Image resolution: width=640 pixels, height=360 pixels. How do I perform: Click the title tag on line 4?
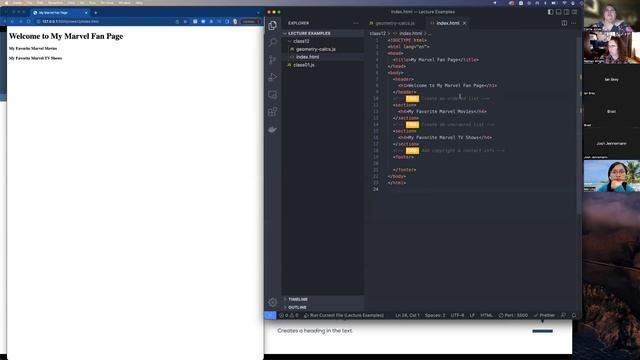[436, 60]
